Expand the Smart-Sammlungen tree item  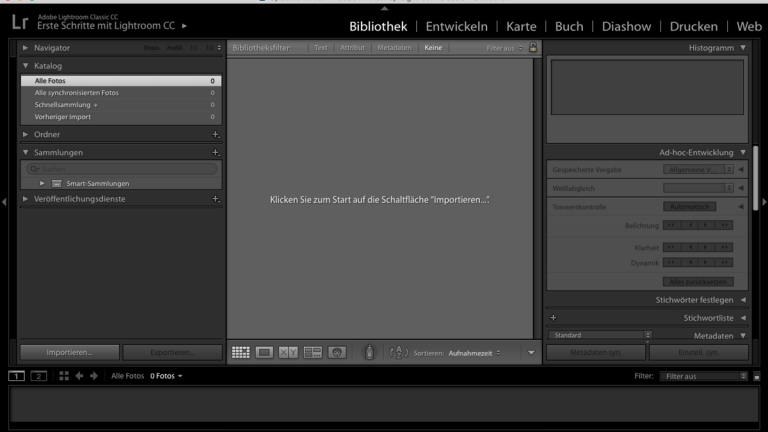(x=42, y=184)
